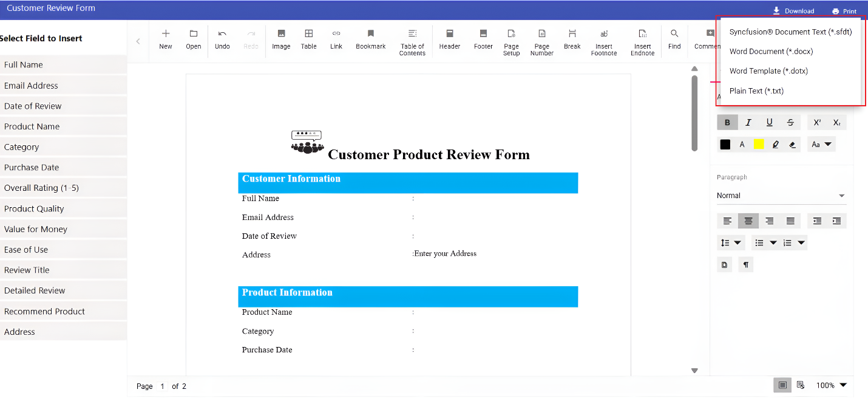This screenshot has height=398, width=868.
Task: Toggle Subscript formatting
Action: click(x=836, y=122)
